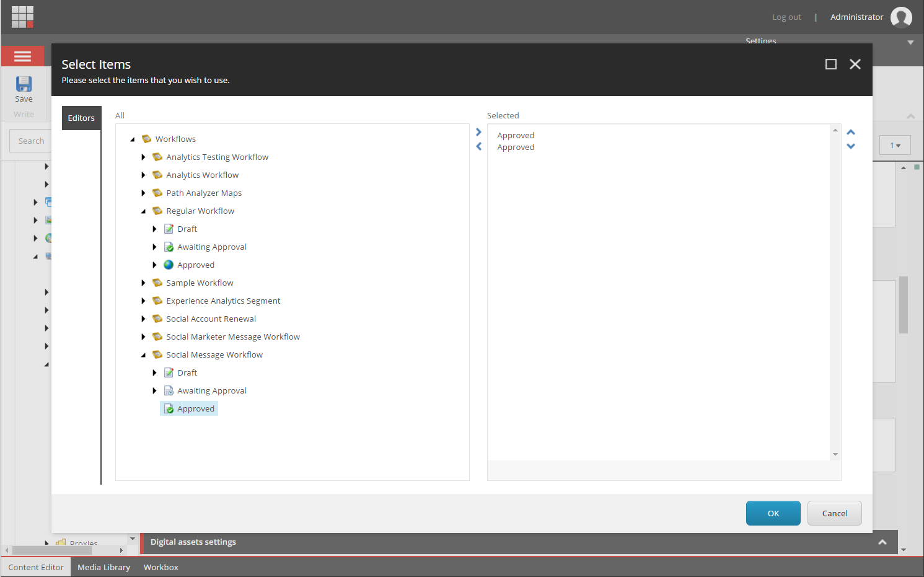Click the Administrator avatar icon
The height and width of the screenshot is (577, 924).
tap(901, 17)
